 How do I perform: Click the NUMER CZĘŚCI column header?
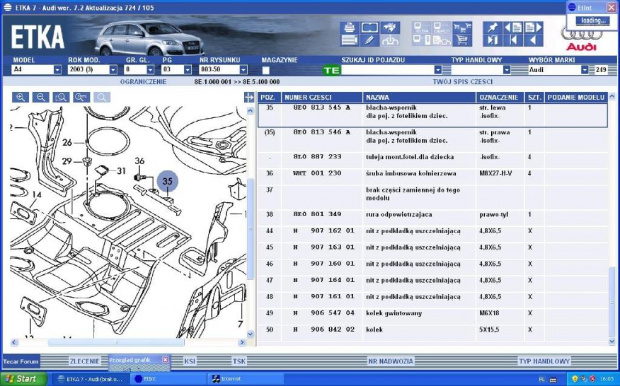322,97
